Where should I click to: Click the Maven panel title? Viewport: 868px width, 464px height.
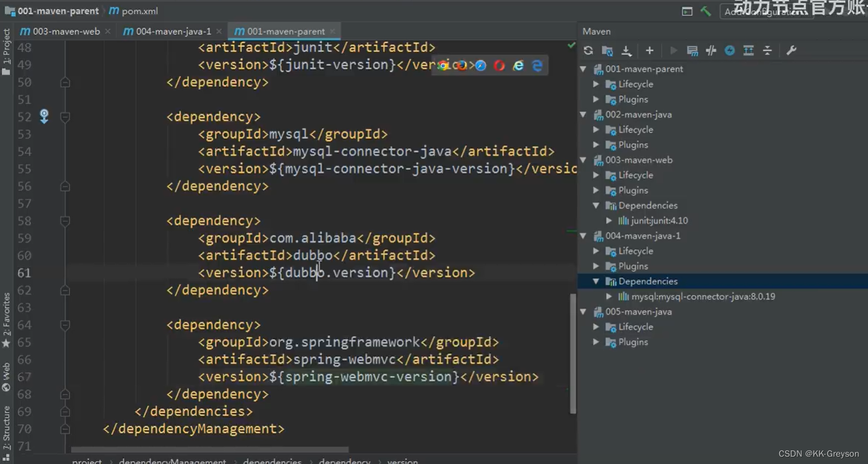click(596, 32)
